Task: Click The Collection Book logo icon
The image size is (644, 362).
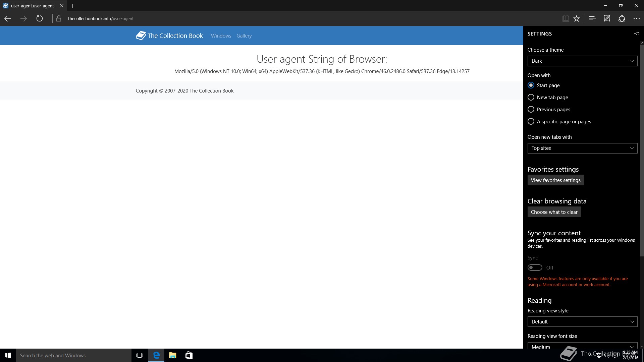Action: click(141, 36)
